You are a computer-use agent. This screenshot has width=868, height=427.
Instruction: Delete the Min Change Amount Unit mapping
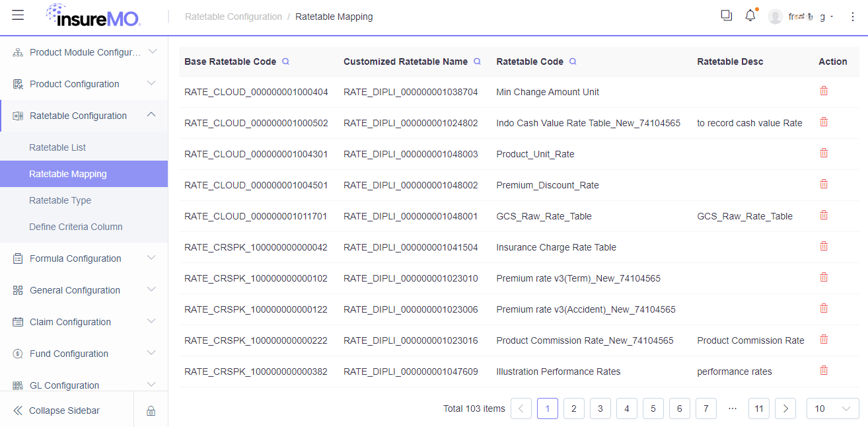pyautogui.click(x=824, y=91)
